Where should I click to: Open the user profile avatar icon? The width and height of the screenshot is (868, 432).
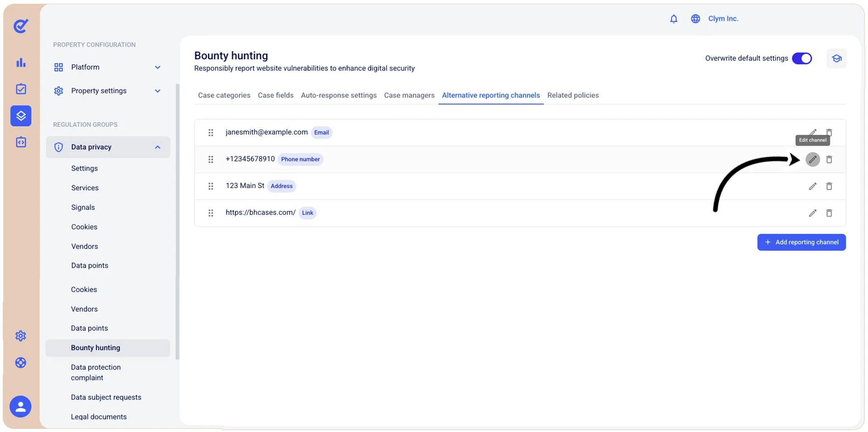[x=20, y=406]
